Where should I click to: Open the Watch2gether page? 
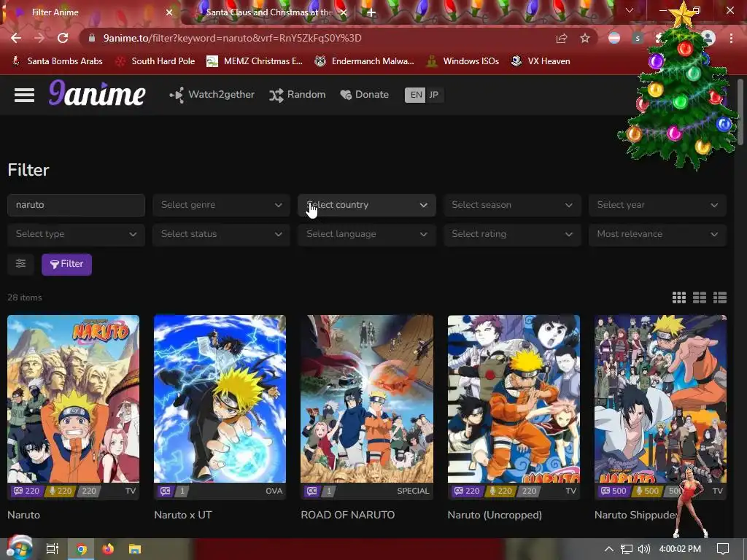click(x=212, y=94)
